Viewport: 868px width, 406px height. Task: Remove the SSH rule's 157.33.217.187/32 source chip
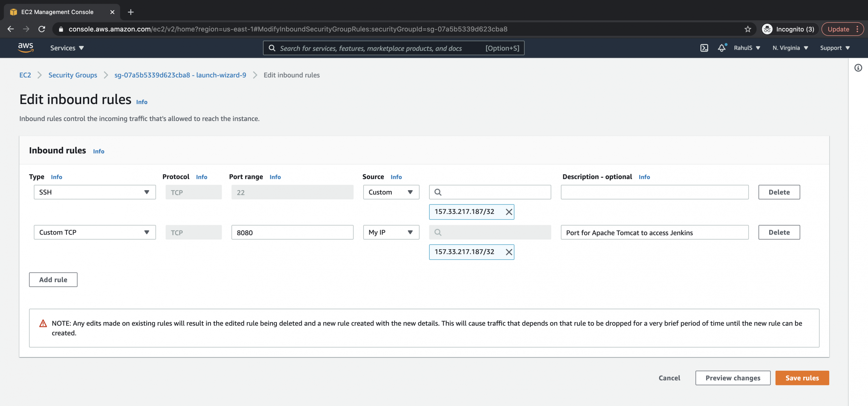[x=509, y=212]
